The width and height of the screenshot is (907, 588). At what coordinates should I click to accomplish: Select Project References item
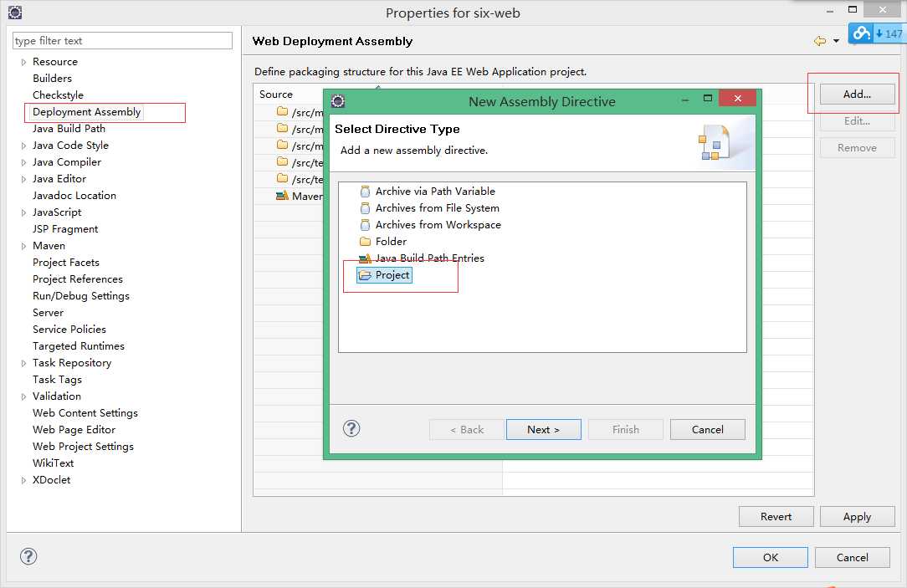pyautogui.click(x=78, y=279)
